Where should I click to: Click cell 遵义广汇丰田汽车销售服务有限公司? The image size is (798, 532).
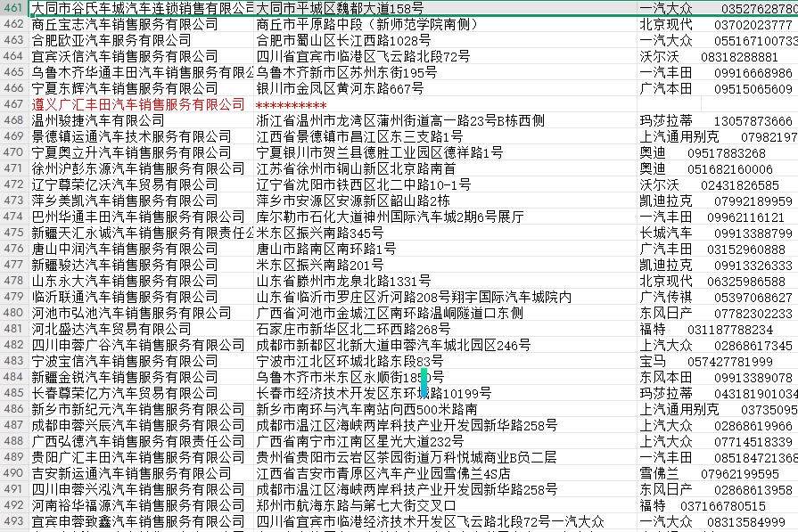click(142, 104)
